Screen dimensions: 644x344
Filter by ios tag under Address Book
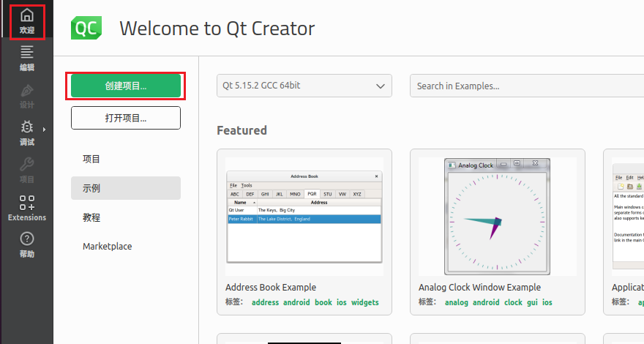(x=342, y=302)
